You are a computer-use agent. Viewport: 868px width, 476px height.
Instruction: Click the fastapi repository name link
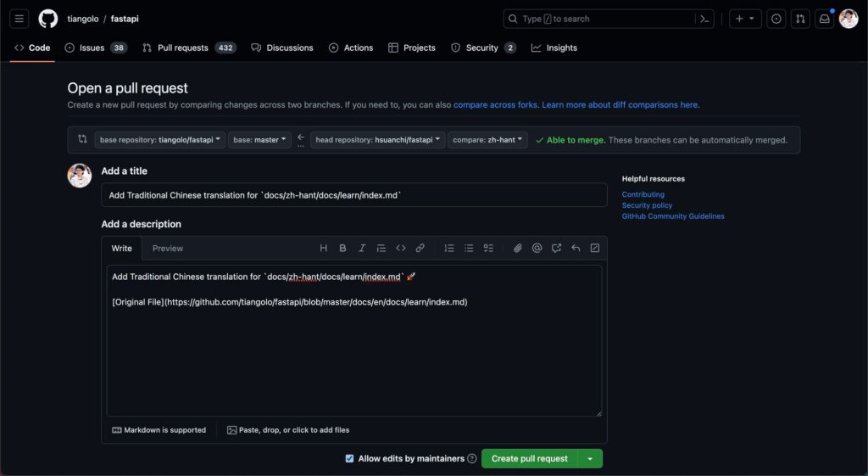125,19
